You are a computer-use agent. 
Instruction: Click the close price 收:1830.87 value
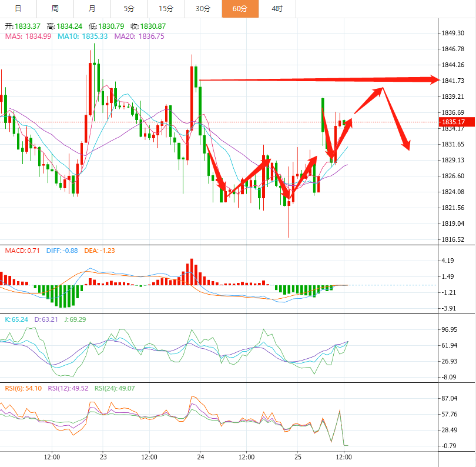coord(148,26)
